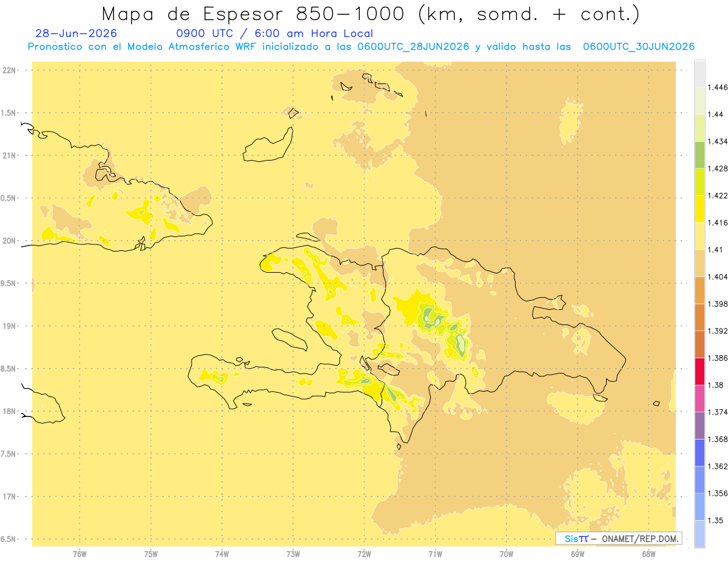Image resolution: width=728 pixels, height=562 pixels.
Task: Click the colorbar value 1.35
Action: [715, 520]
